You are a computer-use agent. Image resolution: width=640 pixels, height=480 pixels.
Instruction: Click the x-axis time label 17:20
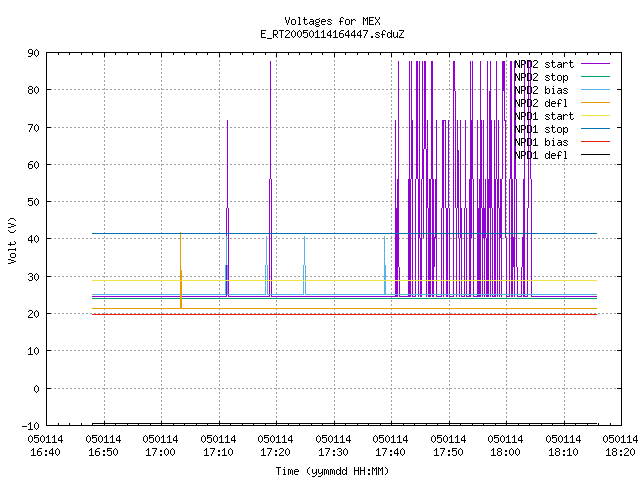pyautogui.click(x=276, y=452)
